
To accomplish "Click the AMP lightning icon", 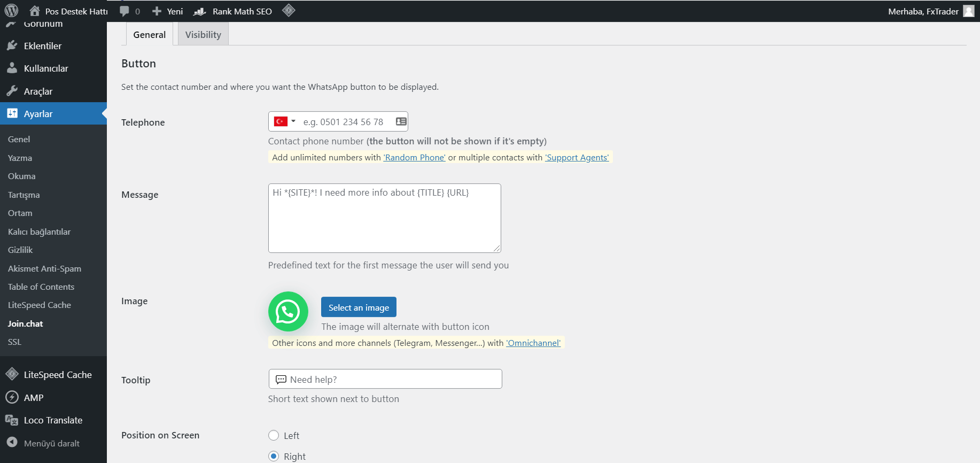I will click(x=12, y=397).
